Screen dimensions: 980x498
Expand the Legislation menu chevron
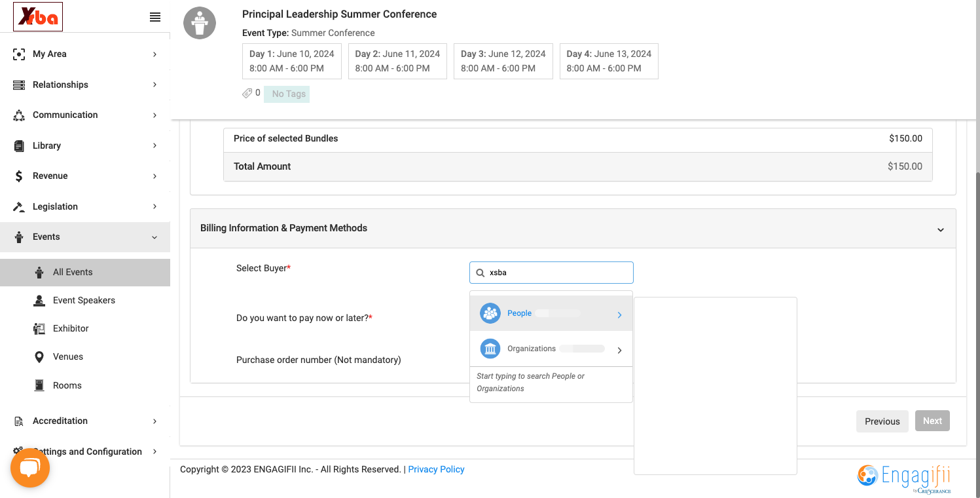[155, 206]
